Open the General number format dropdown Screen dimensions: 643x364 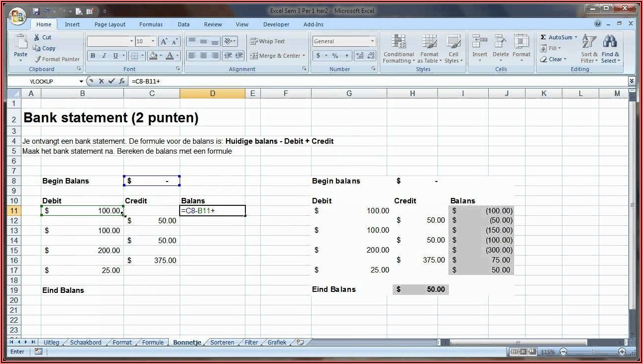[x=372, y=42]
